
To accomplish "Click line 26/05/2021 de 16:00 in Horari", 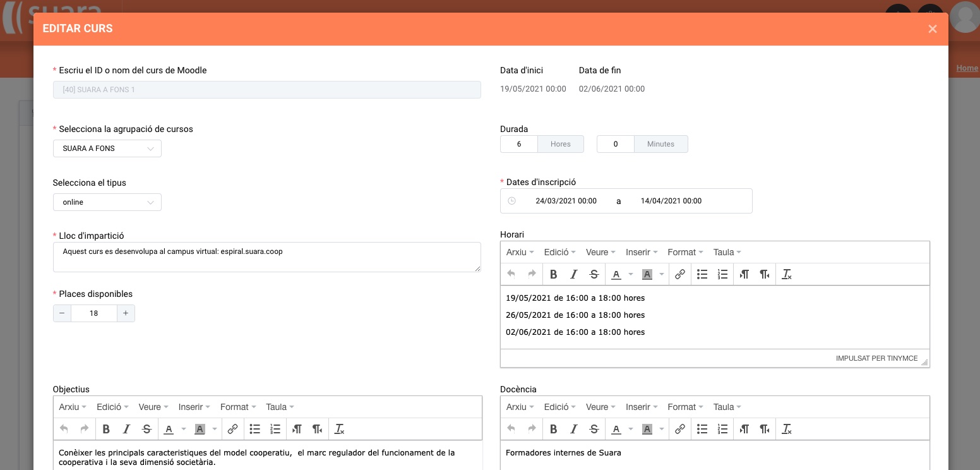I will (575, 315).
